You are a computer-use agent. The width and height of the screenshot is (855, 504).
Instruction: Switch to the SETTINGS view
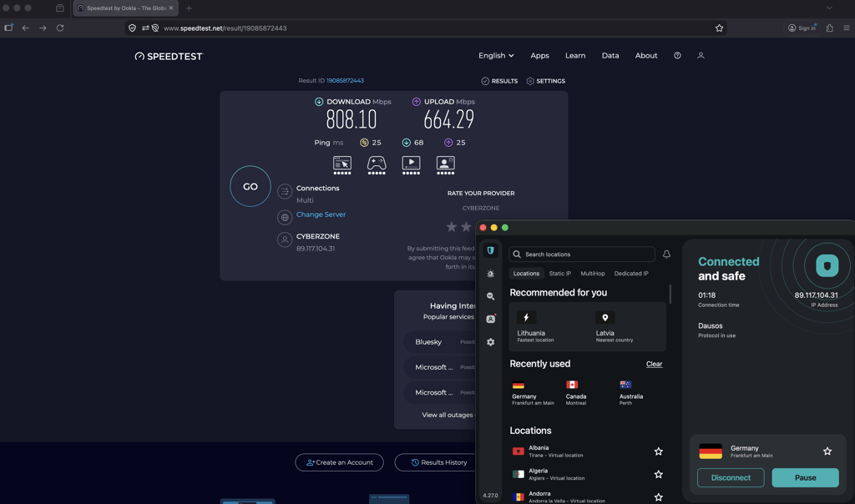(x=546, y=81)
